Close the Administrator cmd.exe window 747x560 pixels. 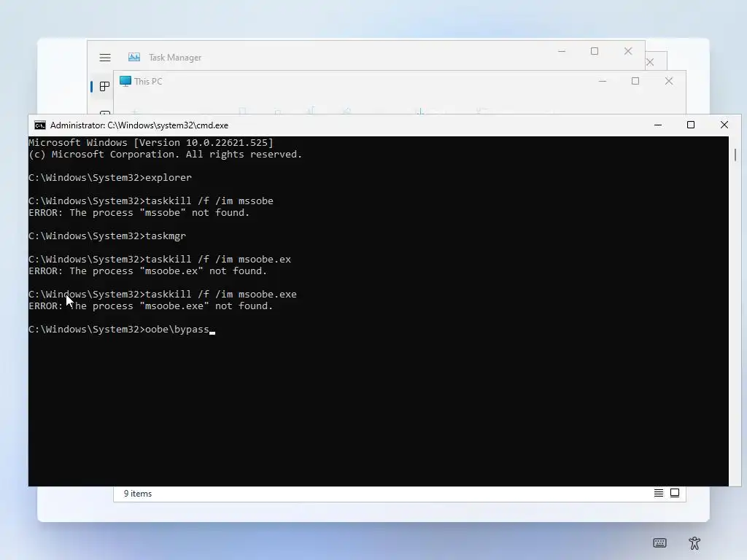click(x=724, y=125)
